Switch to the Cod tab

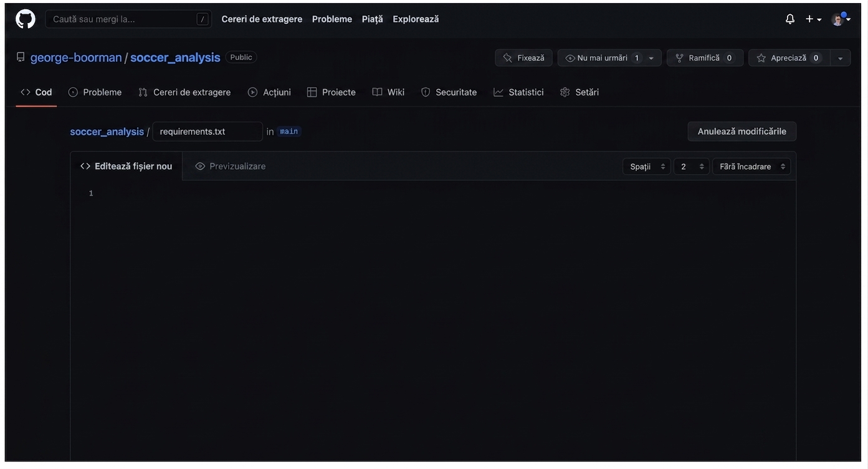pos(36,92)
